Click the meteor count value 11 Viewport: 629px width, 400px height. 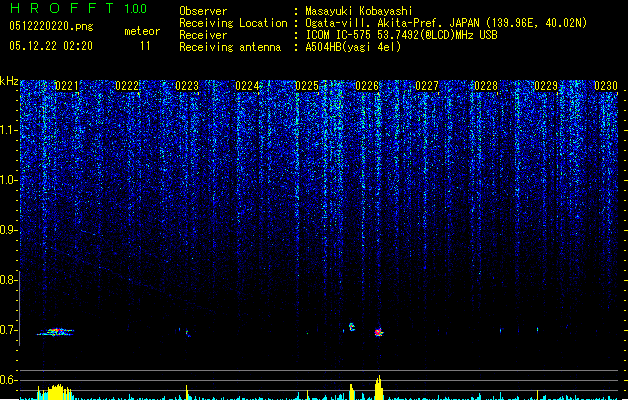click(145, 46)
